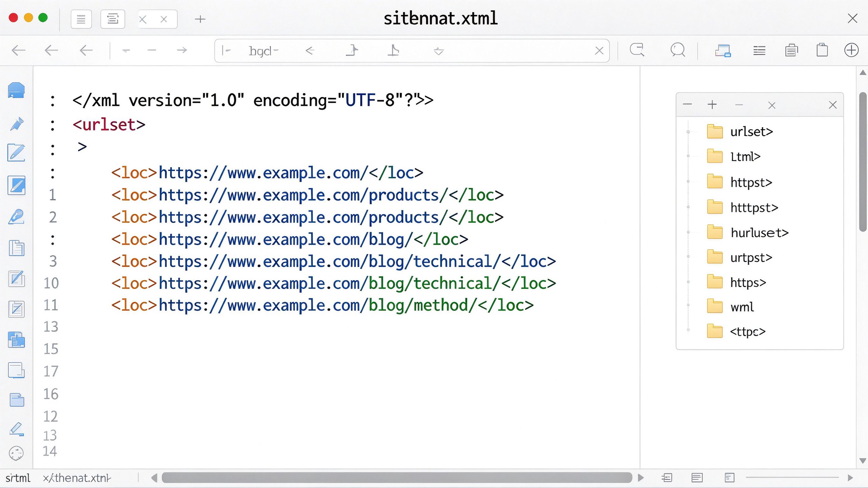868x488 pixels.
Task: Click the plus button in tree panel header
Action: click(712, 105)
